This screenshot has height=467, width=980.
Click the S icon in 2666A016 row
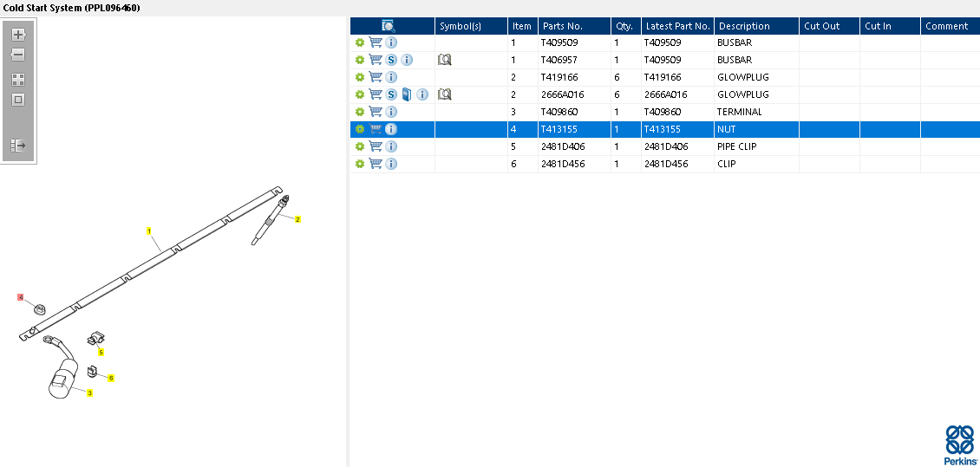click(391, 94)
